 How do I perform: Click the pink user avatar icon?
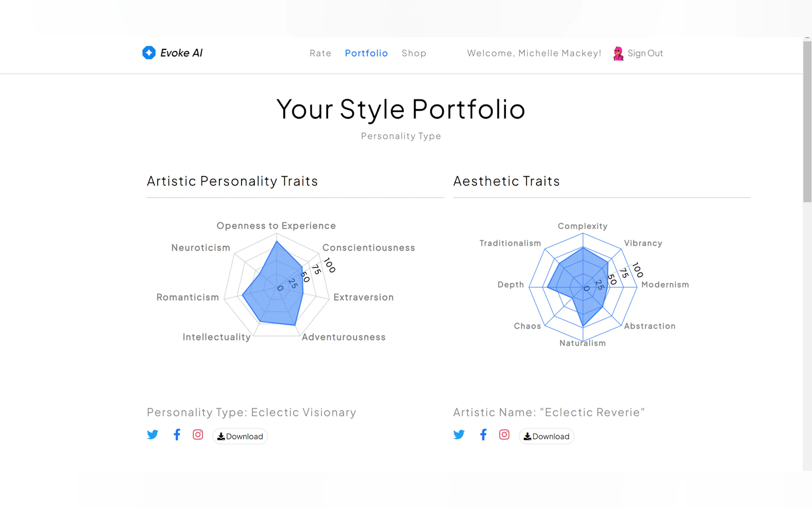[x=618, y=53]
